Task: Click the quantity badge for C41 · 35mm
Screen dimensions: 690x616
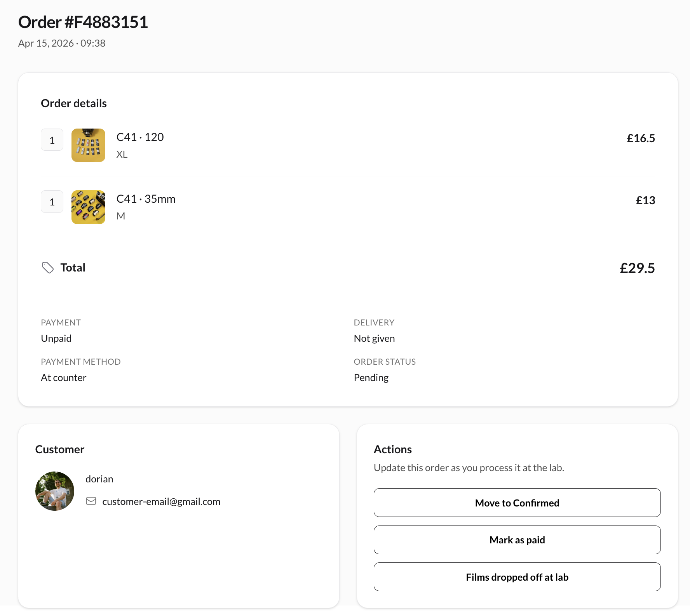Action: click(x=52, y=202)
